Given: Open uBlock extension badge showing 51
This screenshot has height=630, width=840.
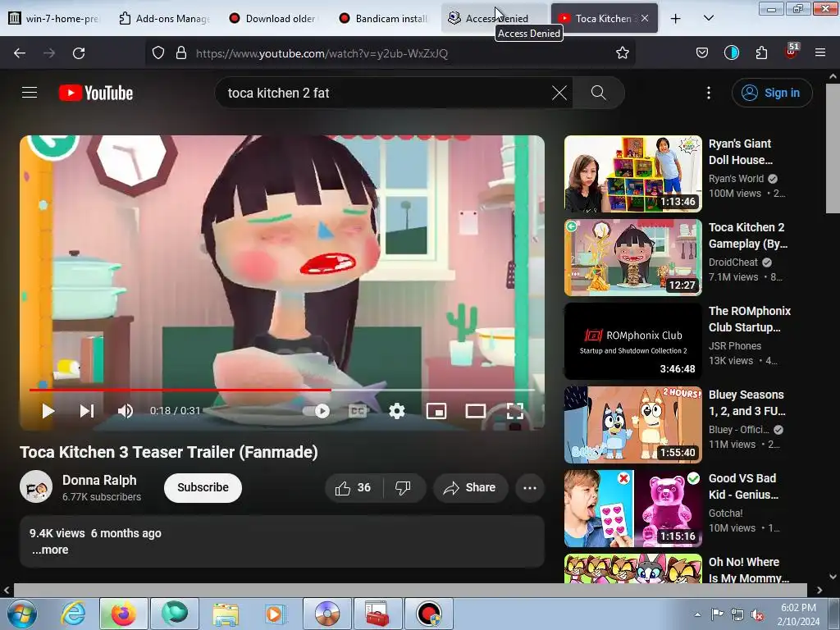Looking at the screenshot, I should (x=792, y=52).
